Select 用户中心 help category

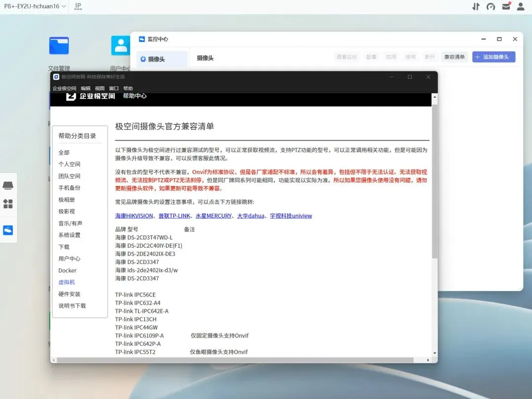(x=69, y=259)
